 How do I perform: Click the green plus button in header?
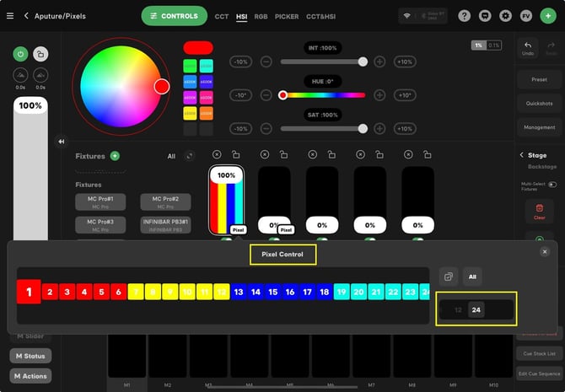click(548, 16)
